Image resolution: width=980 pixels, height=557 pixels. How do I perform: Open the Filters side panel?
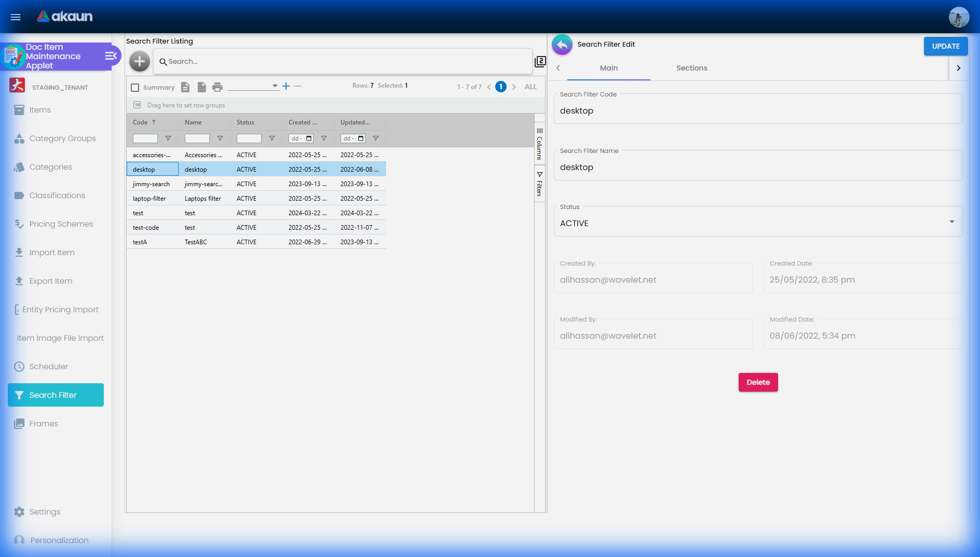(x=539, y=184)
